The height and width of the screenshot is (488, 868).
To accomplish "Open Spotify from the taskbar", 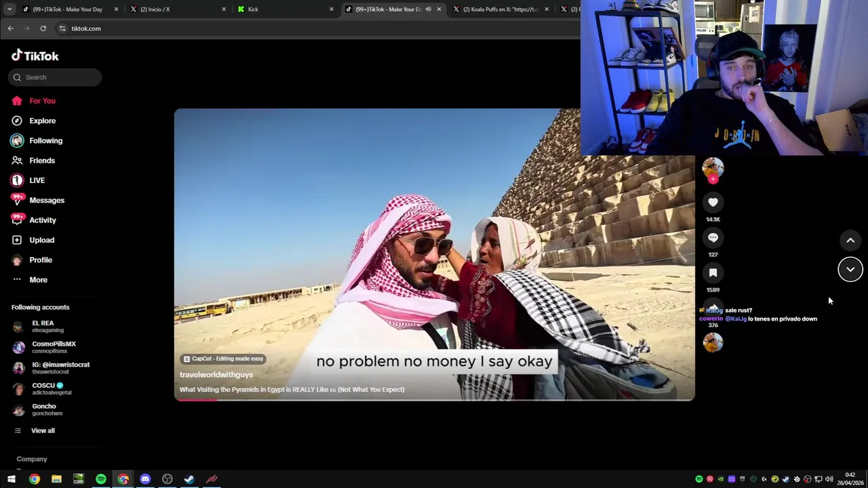I will click(101, 479).
